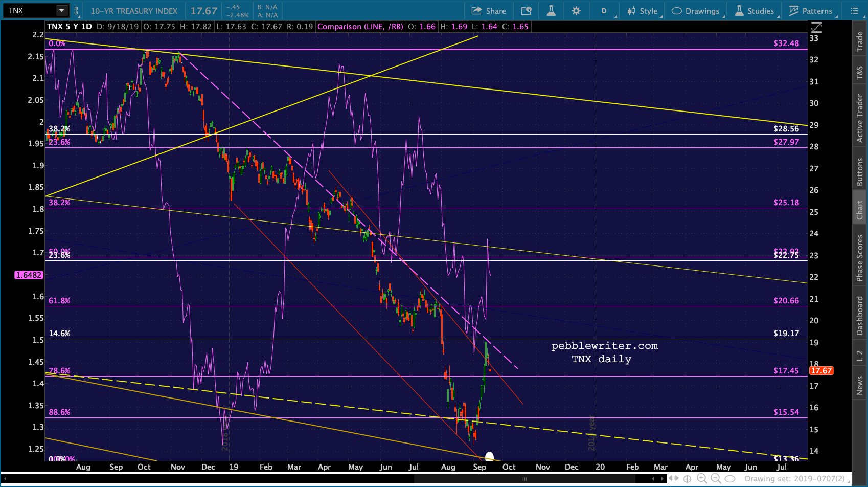Open the Studies menu
This screenshot has width=868, height=487.
[755, 11]
